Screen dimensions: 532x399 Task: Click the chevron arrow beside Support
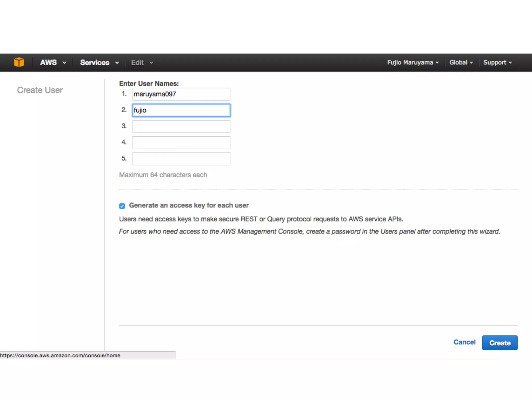[510, 63]
